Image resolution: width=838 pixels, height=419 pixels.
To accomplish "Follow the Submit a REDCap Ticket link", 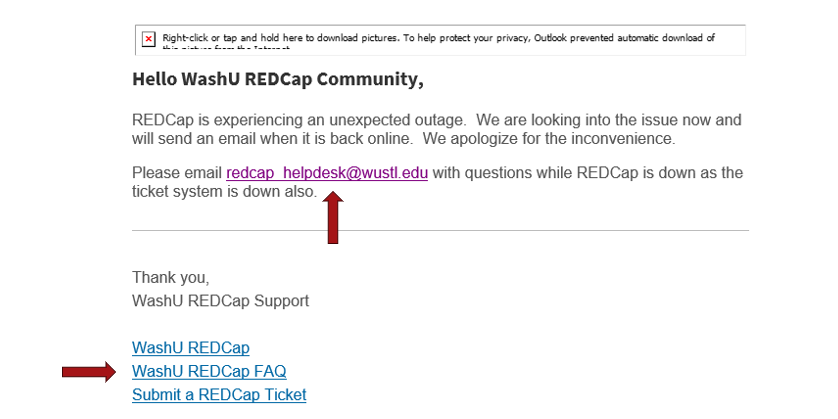I will tap(219, 394).
